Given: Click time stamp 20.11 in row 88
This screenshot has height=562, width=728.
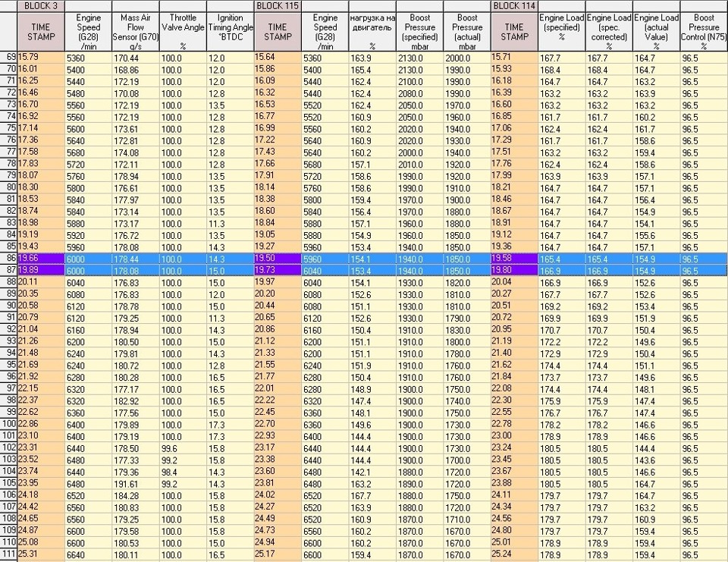Looking at the screenshot, I should point(41,282).
